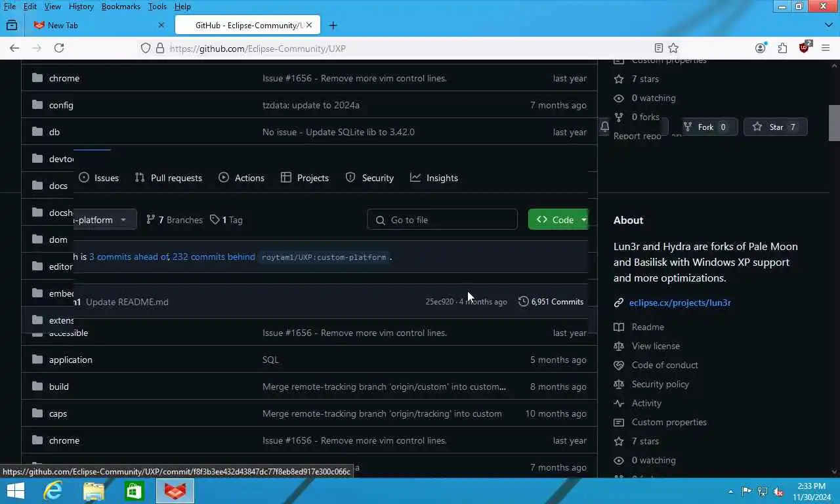The image size is (840, 504).
Task: Open 'No issue - Update SQLite lib' commit
Action: tap(339, 132)
